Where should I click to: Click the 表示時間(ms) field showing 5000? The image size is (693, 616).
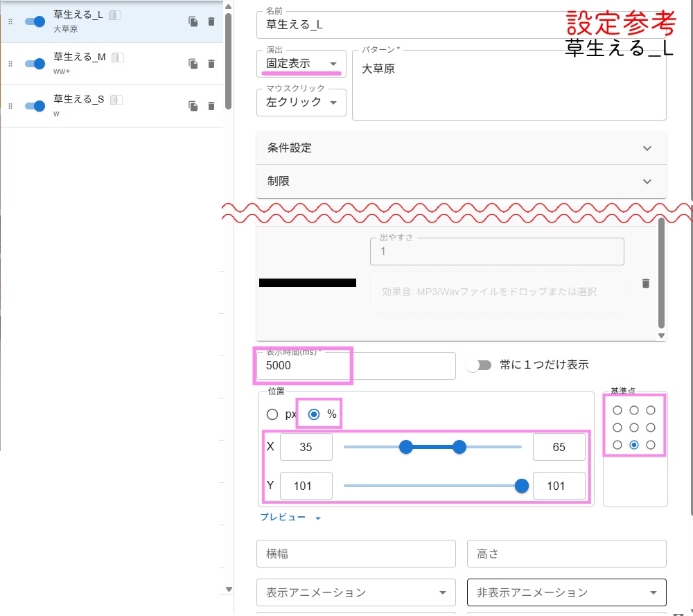point(356,366)
